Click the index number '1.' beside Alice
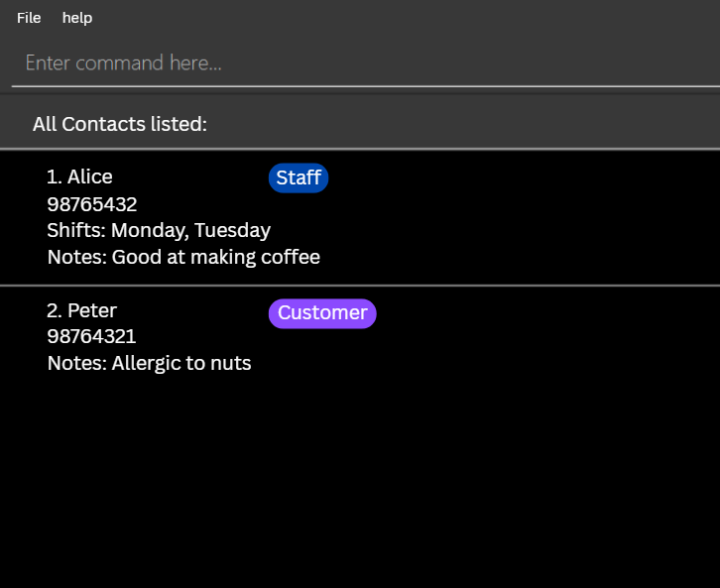Image resolution: width=720 pixels, height=588 pixels. pyautogui.click(x=55, y=177)
